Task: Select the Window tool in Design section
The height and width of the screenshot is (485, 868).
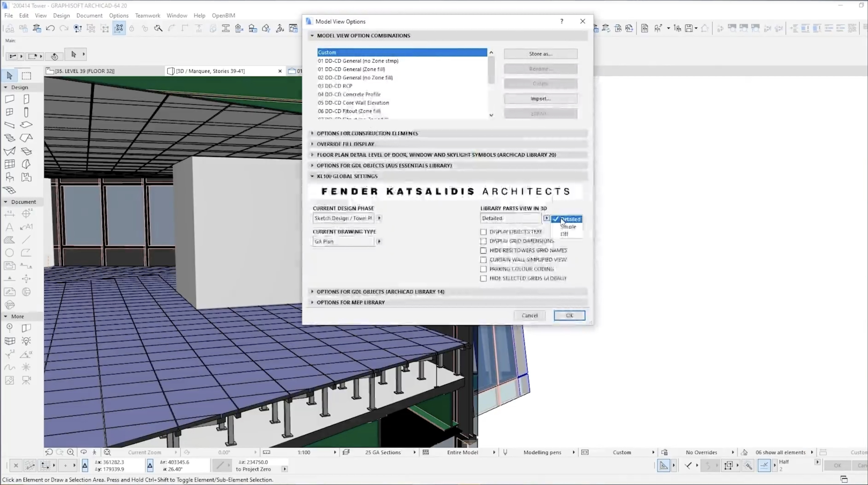Action: tap(10, 112)
